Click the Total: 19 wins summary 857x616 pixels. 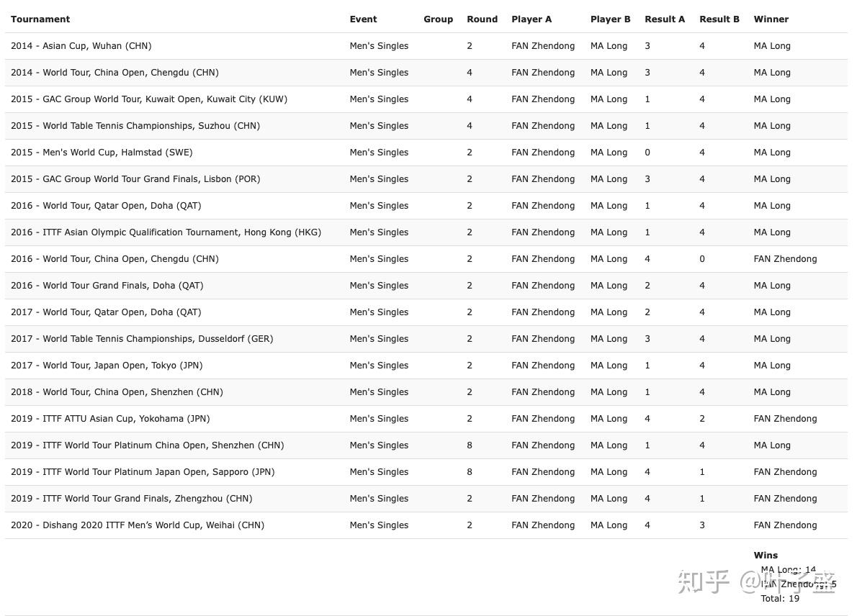[780, 599]
